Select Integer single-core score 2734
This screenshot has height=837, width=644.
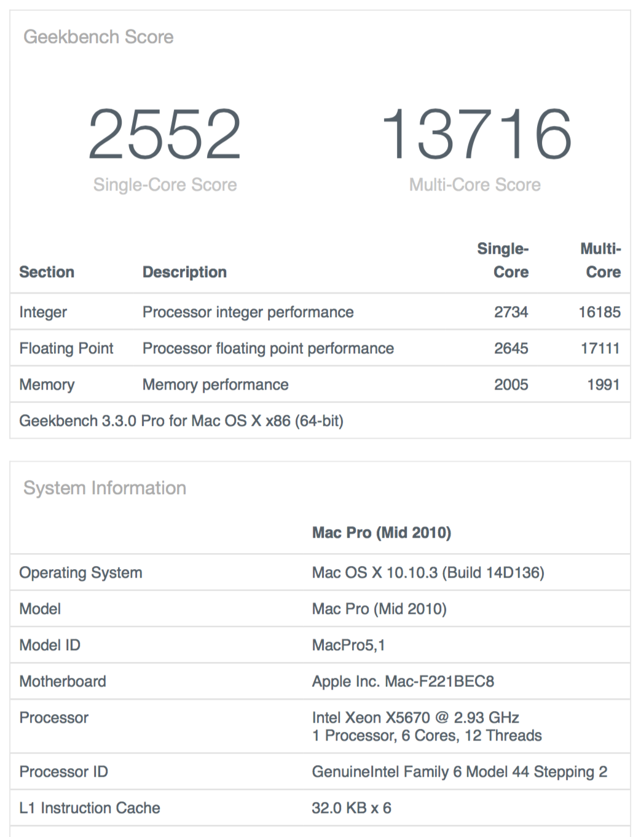tap(511, 312)
